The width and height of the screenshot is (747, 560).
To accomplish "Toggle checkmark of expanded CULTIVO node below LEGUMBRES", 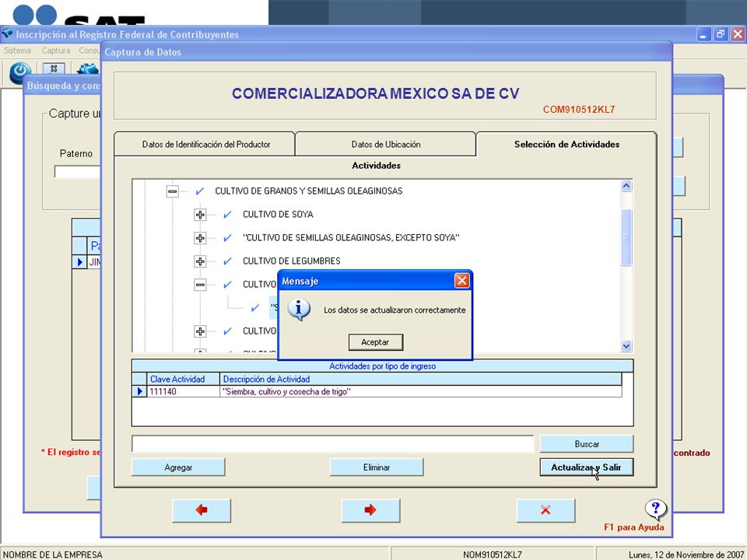I will point(227,285).
